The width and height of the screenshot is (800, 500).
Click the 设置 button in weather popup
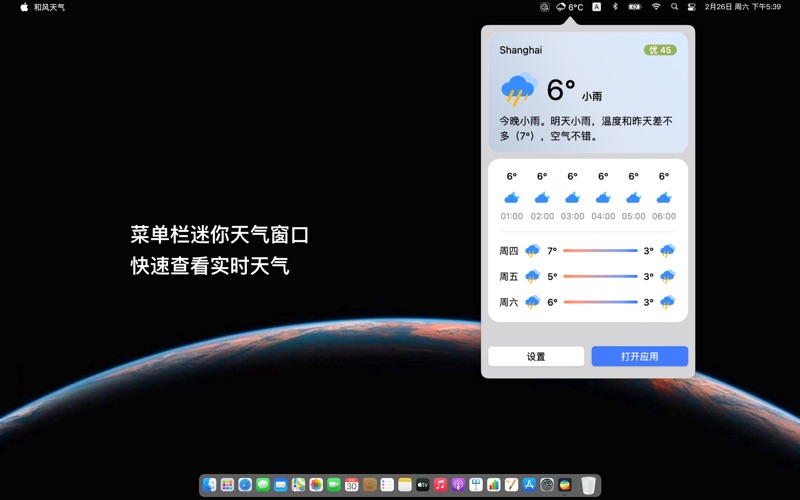coord(536,356)
